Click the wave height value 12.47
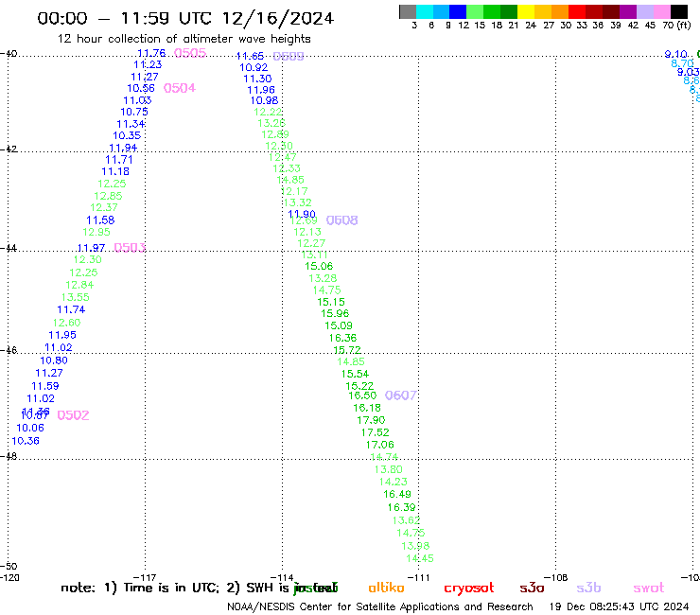700x615 pixels. tap(283, 157)
